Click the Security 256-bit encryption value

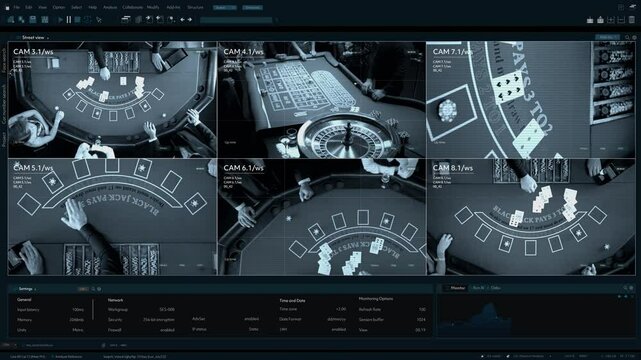159,320
